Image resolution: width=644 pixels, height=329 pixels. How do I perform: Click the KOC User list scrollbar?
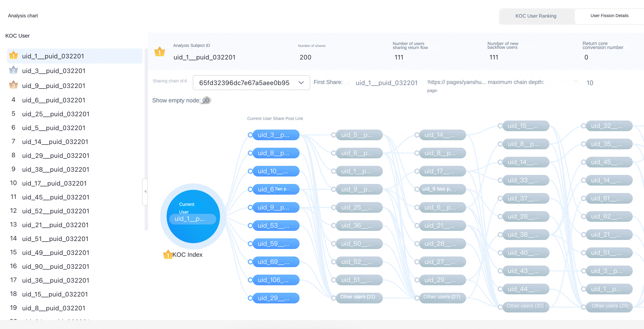146,139
